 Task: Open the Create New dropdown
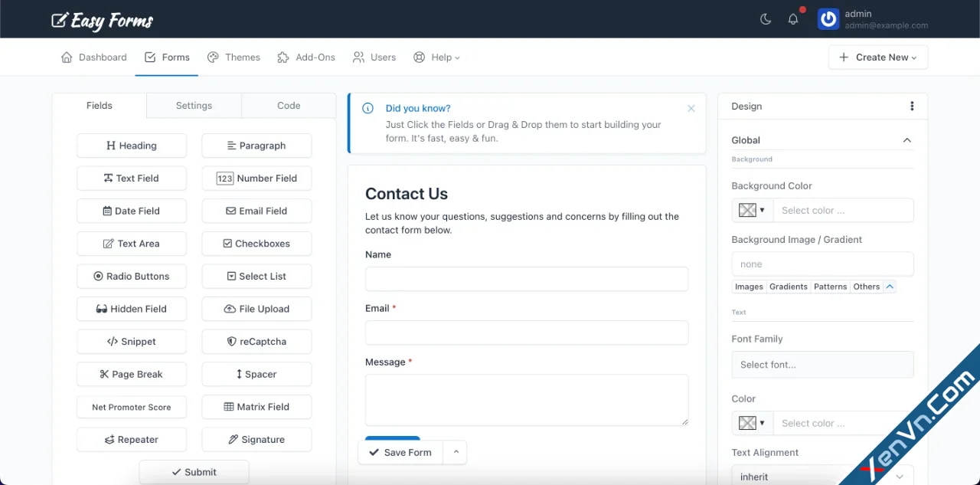tap(877, 57)
